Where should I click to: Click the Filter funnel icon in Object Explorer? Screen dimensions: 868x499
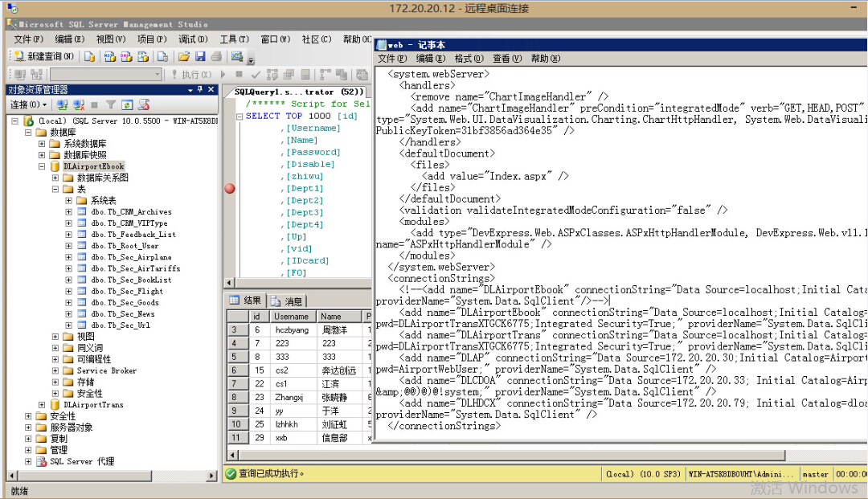[111, 104]
